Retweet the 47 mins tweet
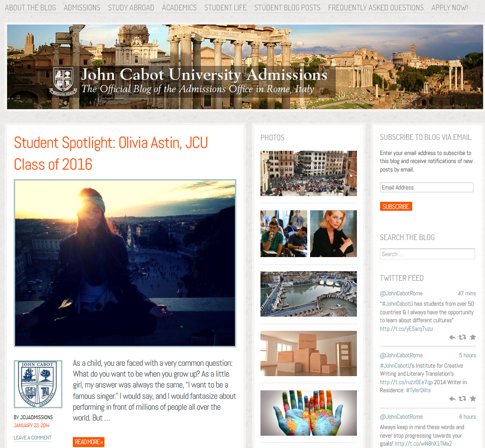Image resolution: width=485 pixels, height=448 pixels. [462, 337]
